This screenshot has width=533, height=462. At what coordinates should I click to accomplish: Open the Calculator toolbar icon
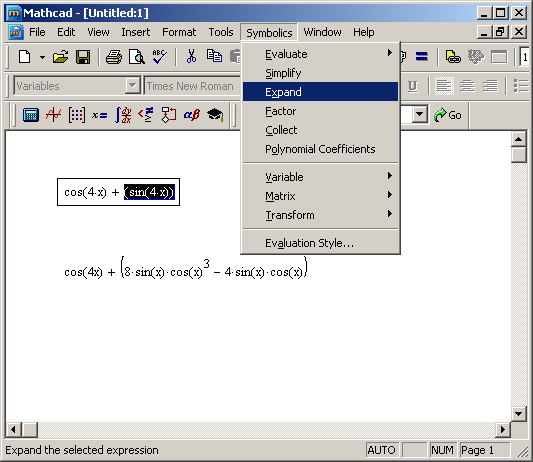tap(31, 115)
